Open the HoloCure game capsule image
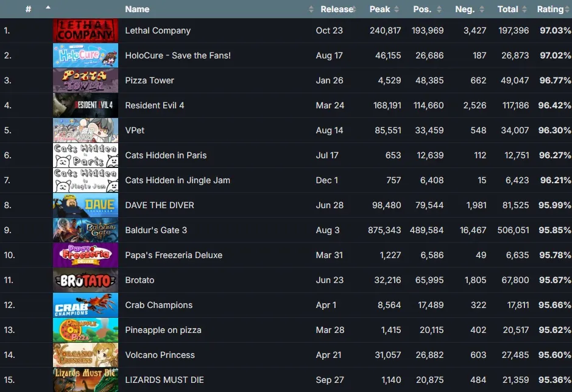Screen dimensions: 572x392 coord(85,55)
